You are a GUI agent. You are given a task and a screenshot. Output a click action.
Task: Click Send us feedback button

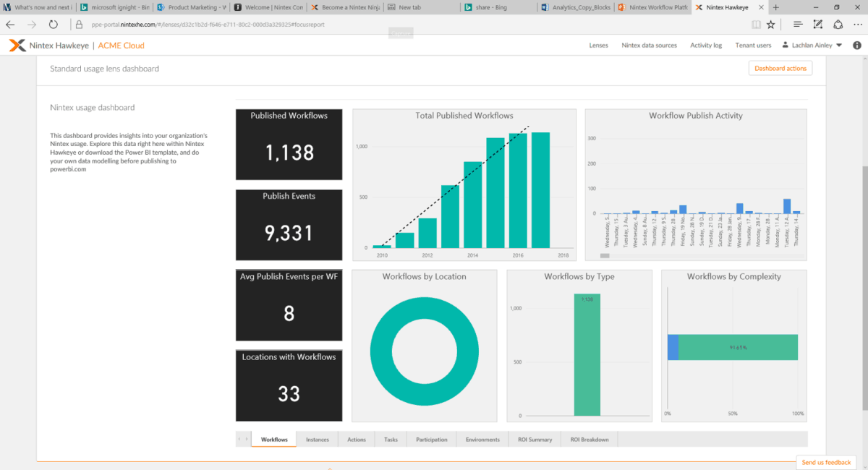point(826,462)
